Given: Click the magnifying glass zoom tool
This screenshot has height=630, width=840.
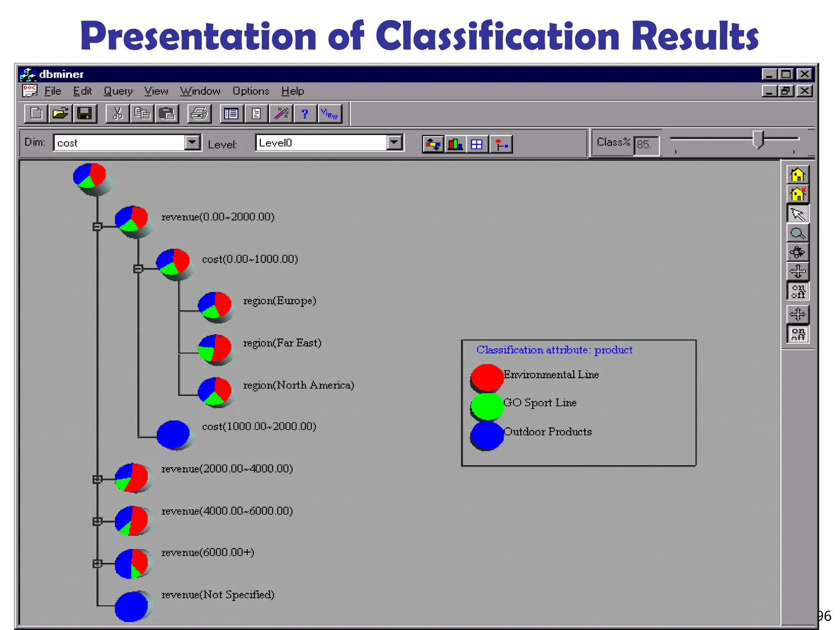Looking at the screenshot, I should [x=797, y=233].
